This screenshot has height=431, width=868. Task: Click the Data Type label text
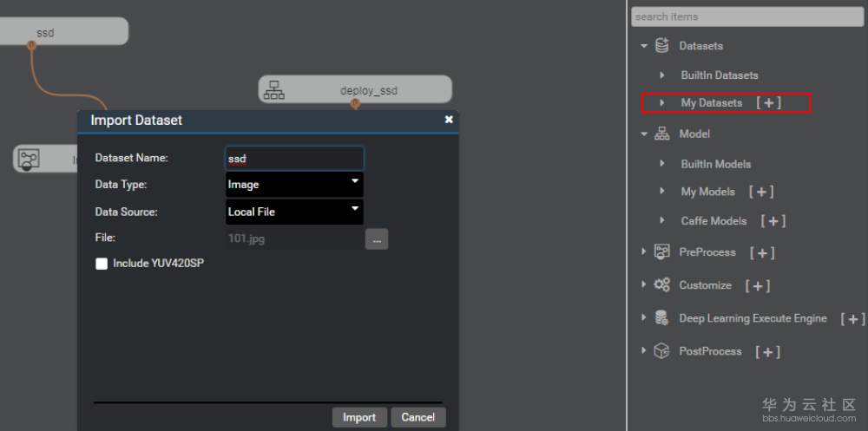pyautogui.click(x=122, y=185)
